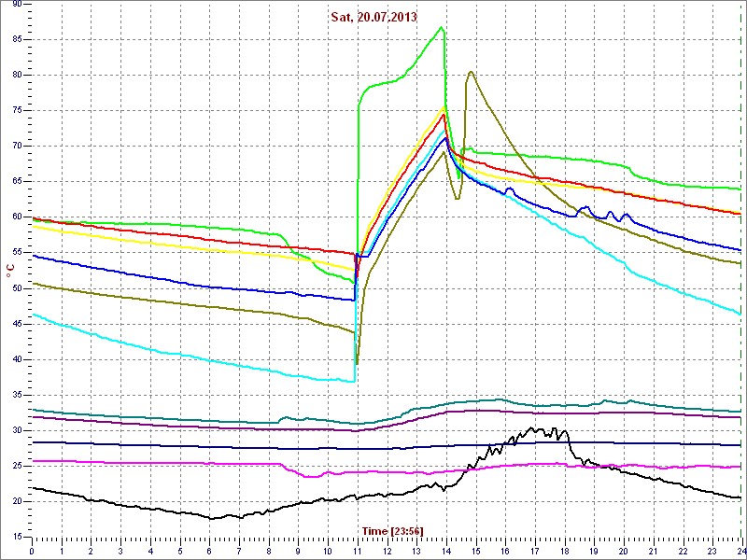Select the 25 label on temperature axis
The image size is (747, 560).
pyautogui.click(x=16, y=466)
